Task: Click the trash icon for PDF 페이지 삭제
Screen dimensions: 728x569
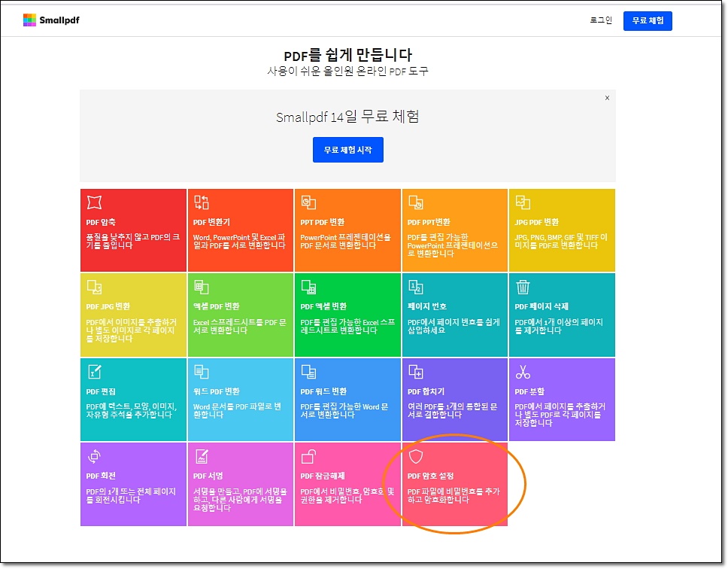Action: coord(523,287)
